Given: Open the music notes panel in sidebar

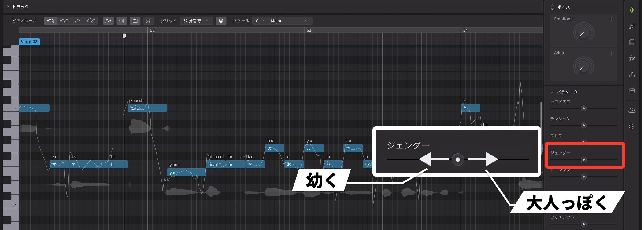Looking at the screenshot, I should [x=632, y=26].
